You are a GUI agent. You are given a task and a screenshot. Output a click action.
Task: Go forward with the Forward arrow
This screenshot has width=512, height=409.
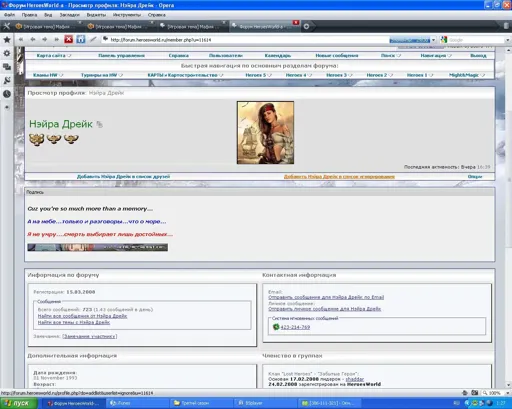coord(45,39)
